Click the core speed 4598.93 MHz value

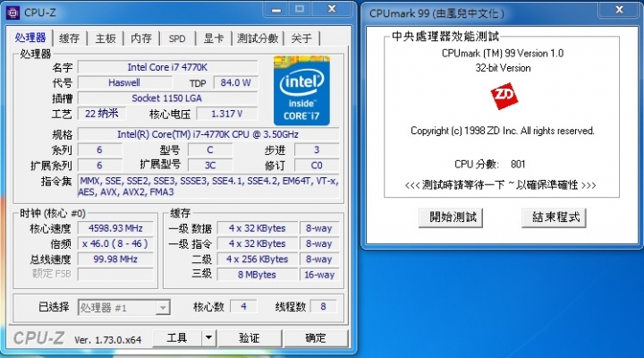click(x=115, y=228)
